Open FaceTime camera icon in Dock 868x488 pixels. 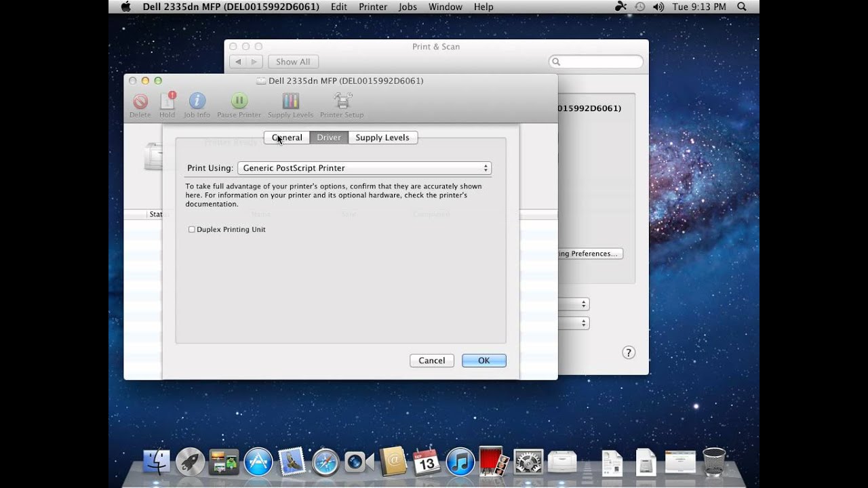pos(359,462)
